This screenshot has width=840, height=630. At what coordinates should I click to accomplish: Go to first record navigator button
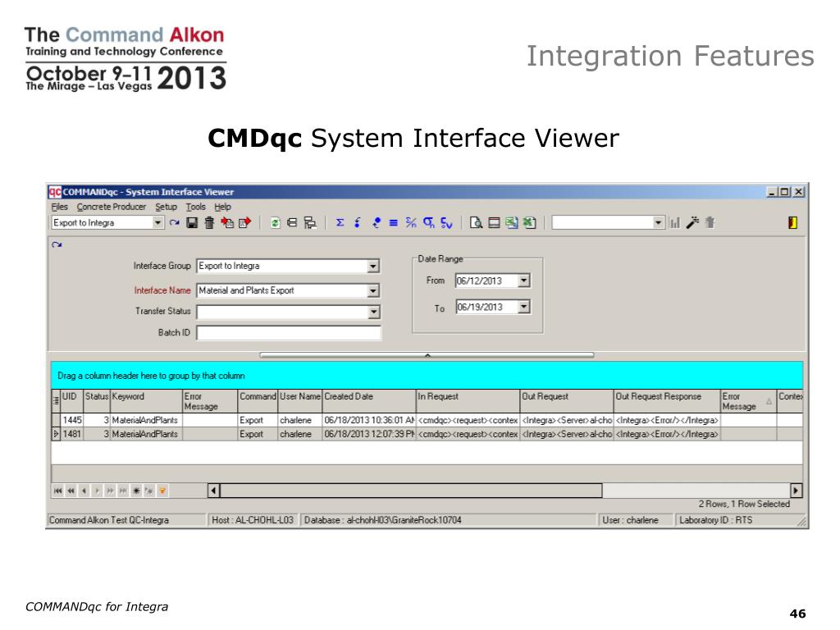(58, 491)
